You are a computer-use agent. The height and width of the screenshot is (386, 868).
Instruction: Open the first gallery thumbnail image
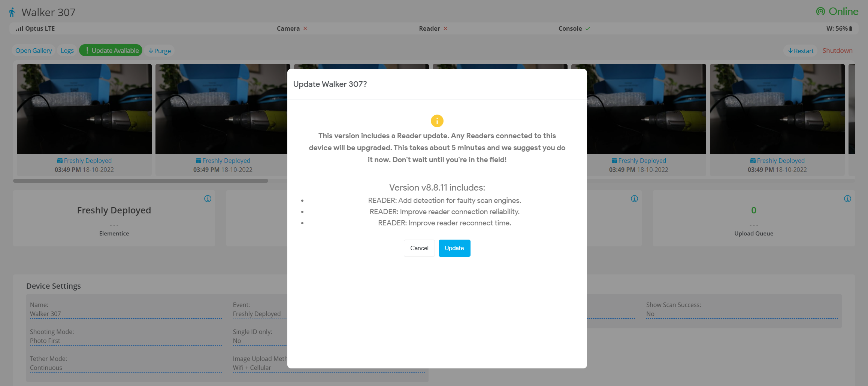click(x=84, y=109)
